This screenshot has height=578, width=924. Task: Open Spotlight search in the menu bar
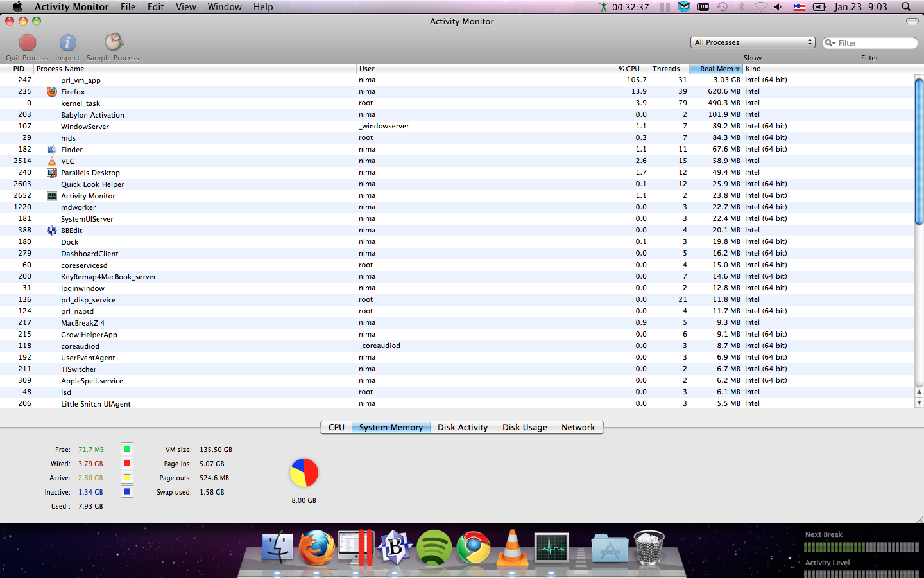pyautogui.click(x=906, y=6)
